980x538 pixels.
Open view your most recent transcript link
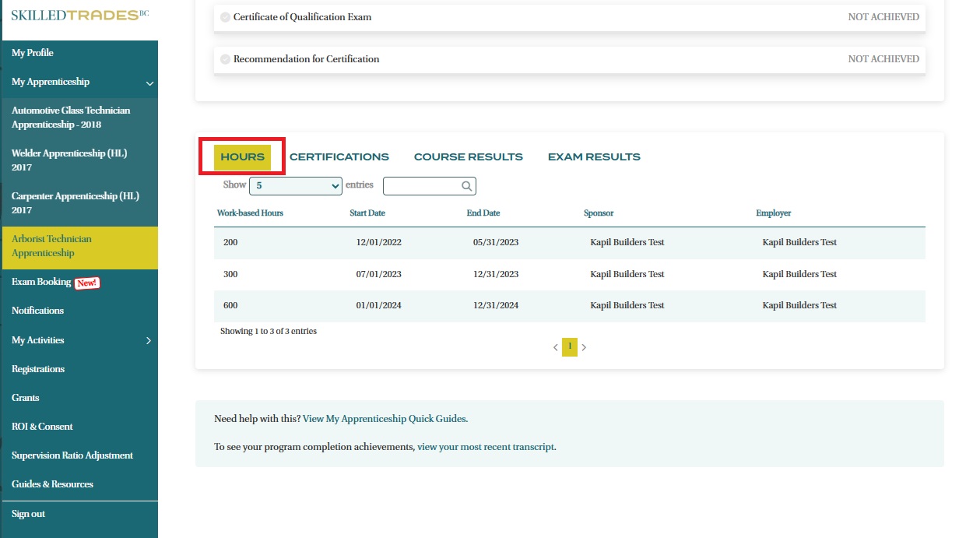[486, 447]
